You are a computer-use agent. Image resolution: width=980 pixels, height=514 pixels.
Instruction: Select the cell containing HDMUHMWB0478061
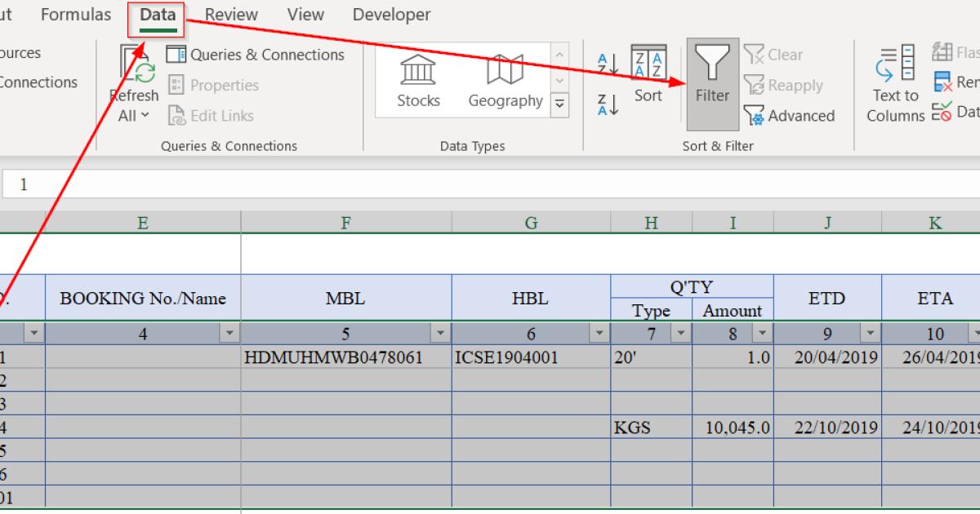click(345, 357)
